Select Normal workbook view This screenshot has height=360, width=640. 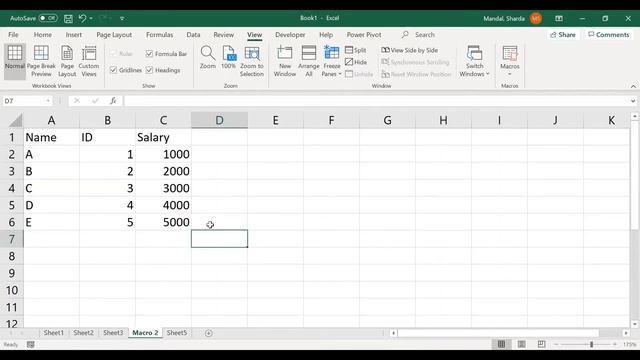point(15,61)
